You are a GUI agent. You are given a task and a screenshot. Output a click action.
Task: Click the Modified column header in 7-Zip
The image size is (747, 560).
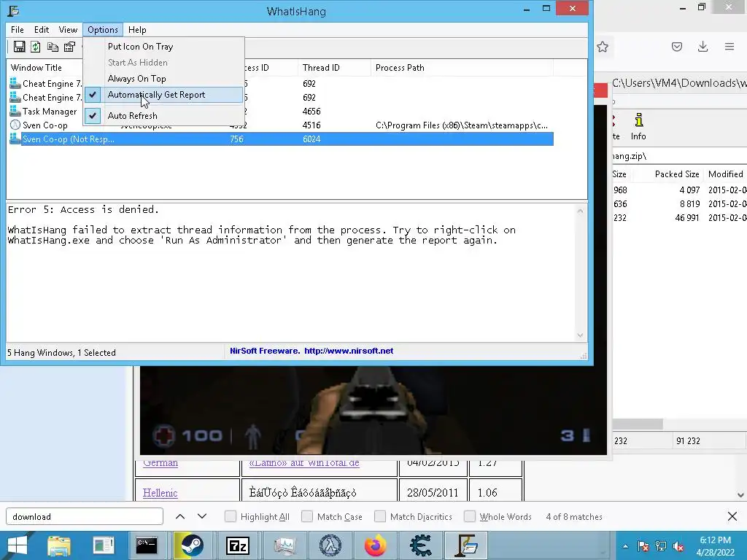pos(726,174)
